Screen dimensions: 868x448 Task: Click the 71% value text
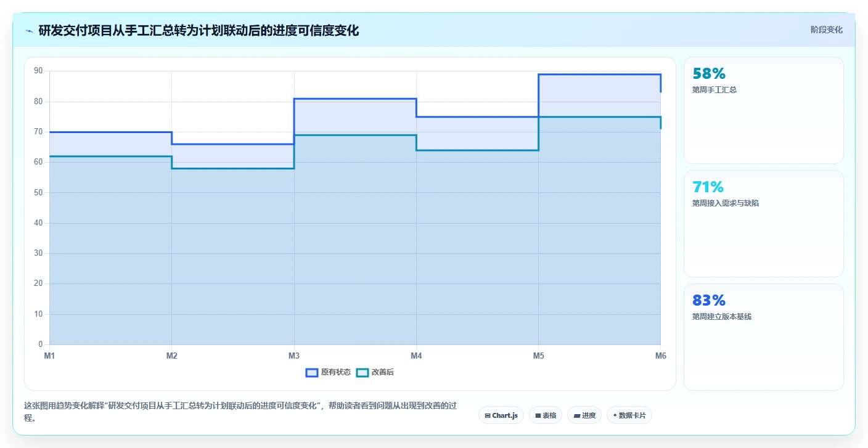click(x=708, y=187)
